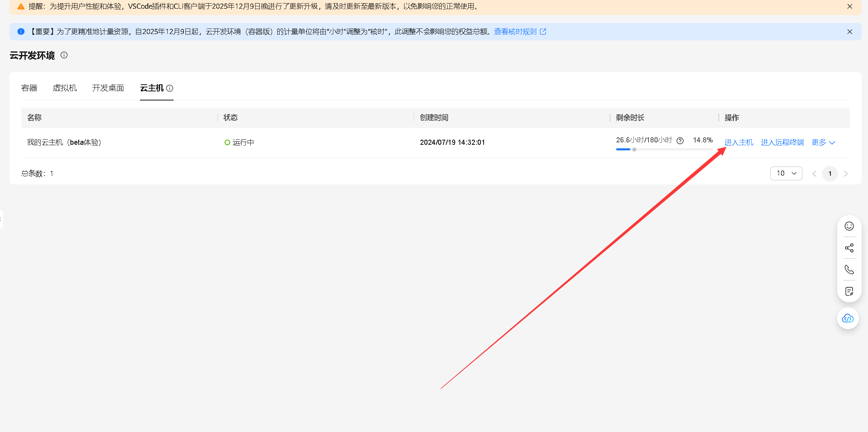This screenshot has height=432, width=868.
Task: Switch to the 容器 tab
Action: (29, 88)
